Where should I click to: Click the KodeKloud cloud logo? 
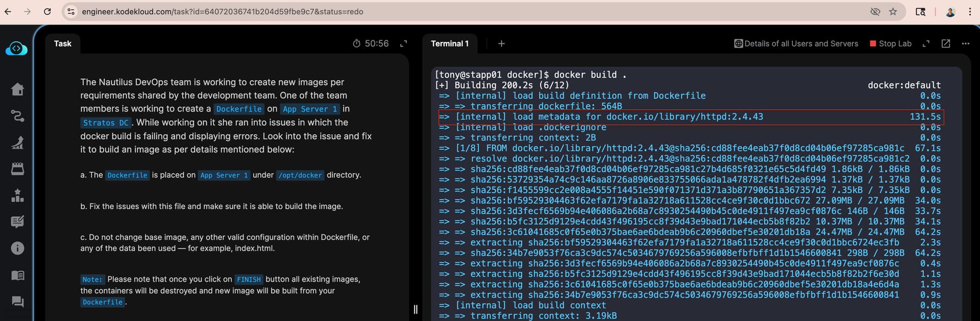[16, 49]
